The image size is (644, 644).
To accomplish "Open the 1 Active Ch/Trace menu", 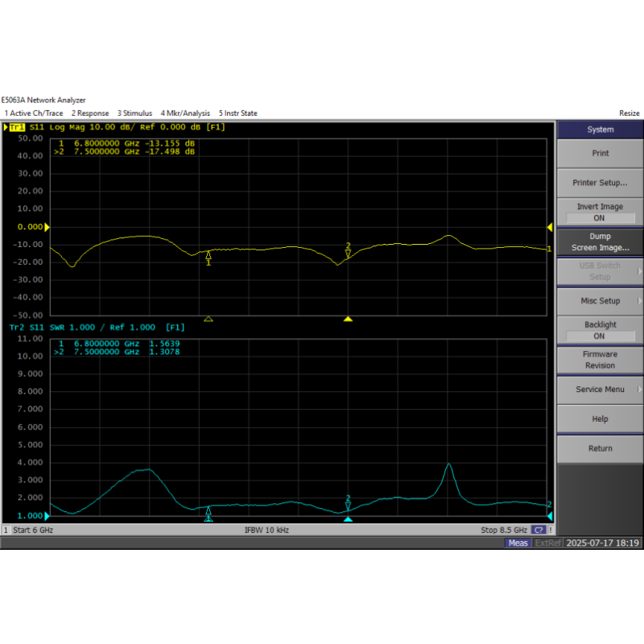I will click(x=34, y=113).
